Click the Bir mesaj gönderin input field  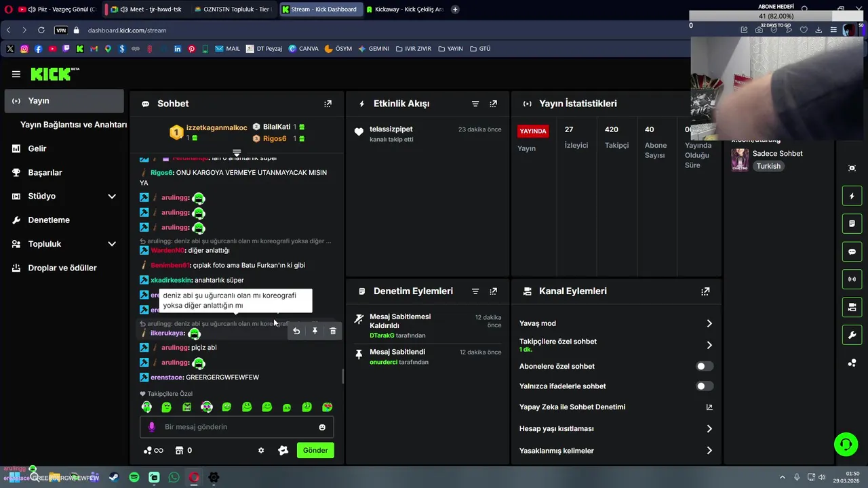pyautogui.click(x=237, y=427)
